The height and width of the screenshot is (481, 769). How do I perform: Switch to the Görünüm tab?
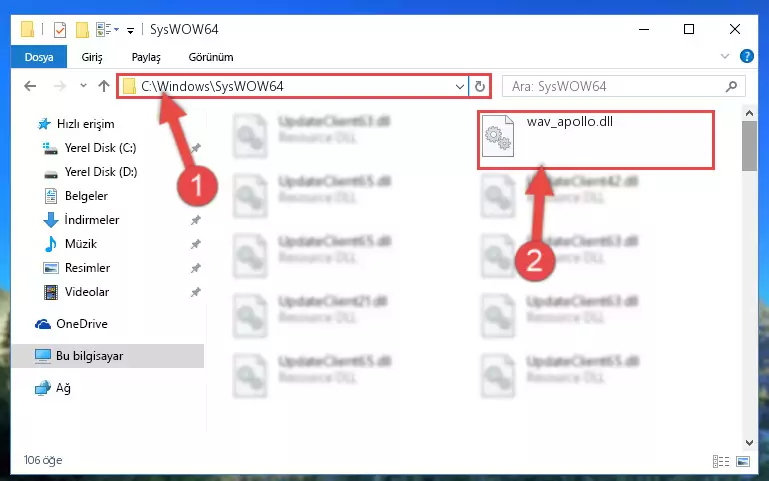(x=211, y=57)
